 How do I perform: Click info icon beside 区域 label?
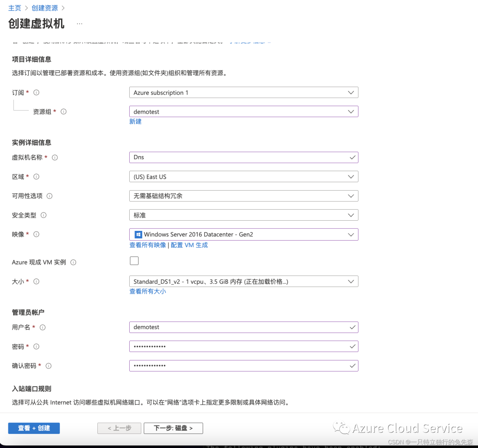click(36, 176)
